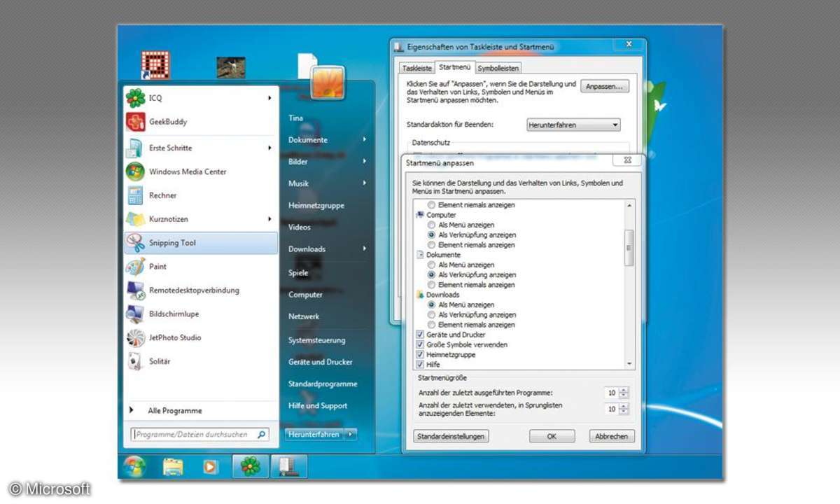Open Standardaktion für Beenden dropdown
Viewport: 840px width, 504px height.
[573, 125]
